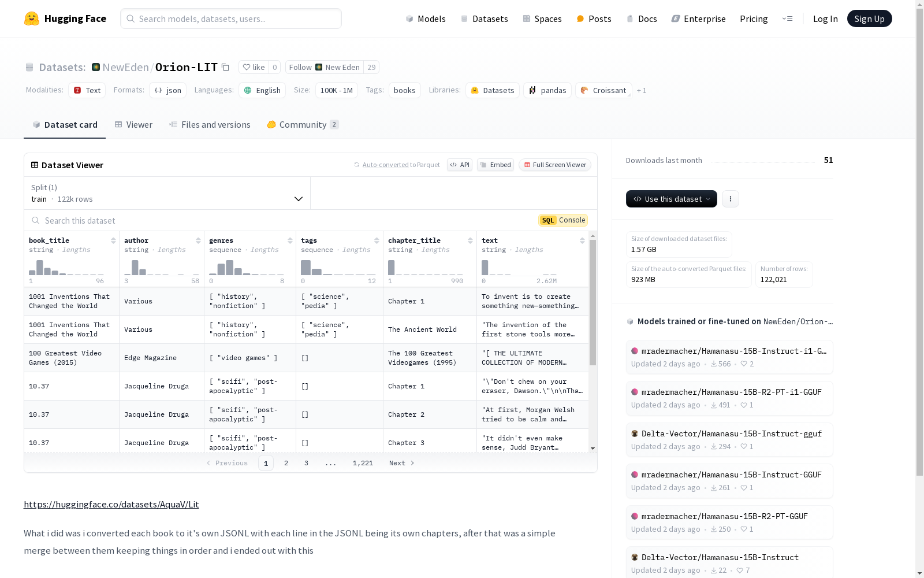Click the pandas library tag

(547, 91)
